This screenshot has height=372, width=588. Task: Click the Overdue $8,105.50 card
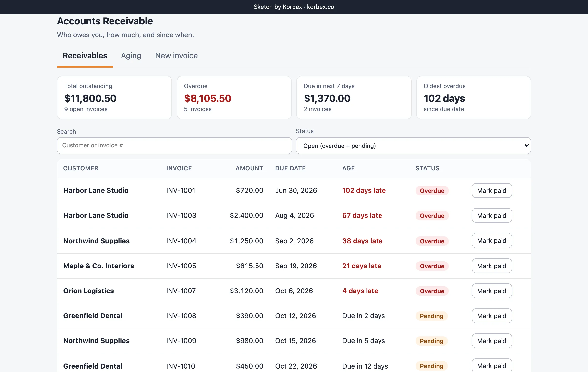point(234,98)
